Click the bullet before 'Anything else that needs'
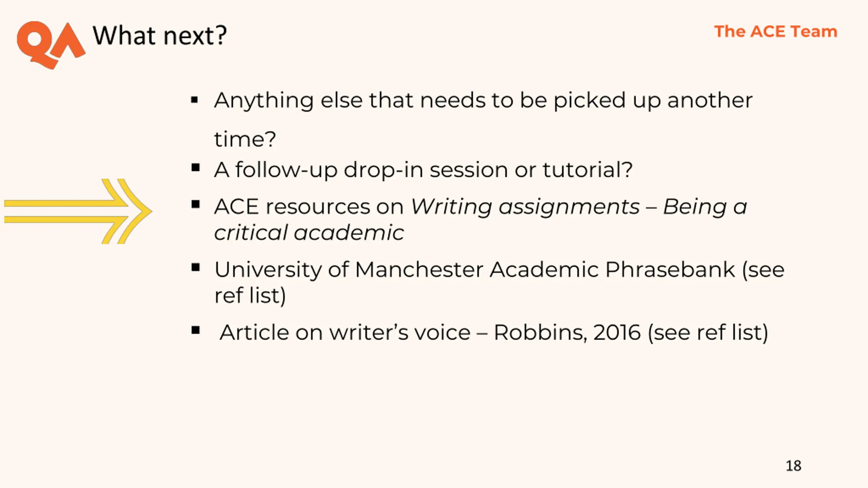The height and width of the screenshot is (488, 868). point(195,100)
